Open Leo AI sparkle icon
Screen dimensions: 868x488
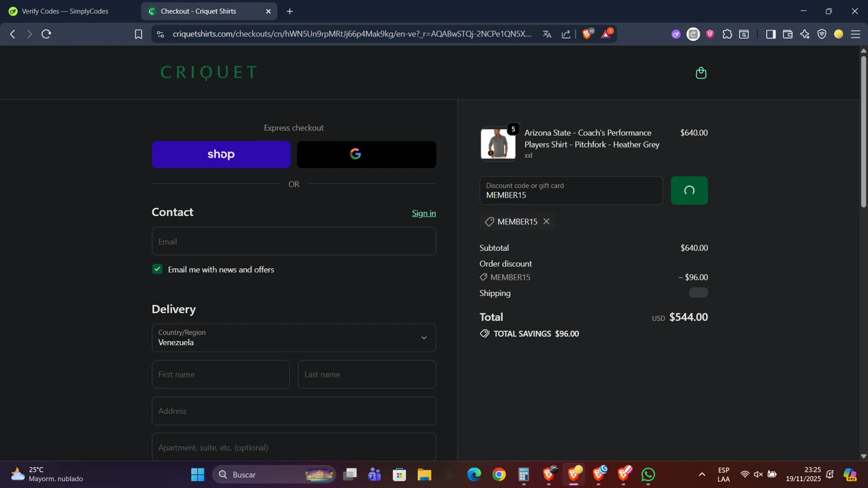tap(805, 34)
